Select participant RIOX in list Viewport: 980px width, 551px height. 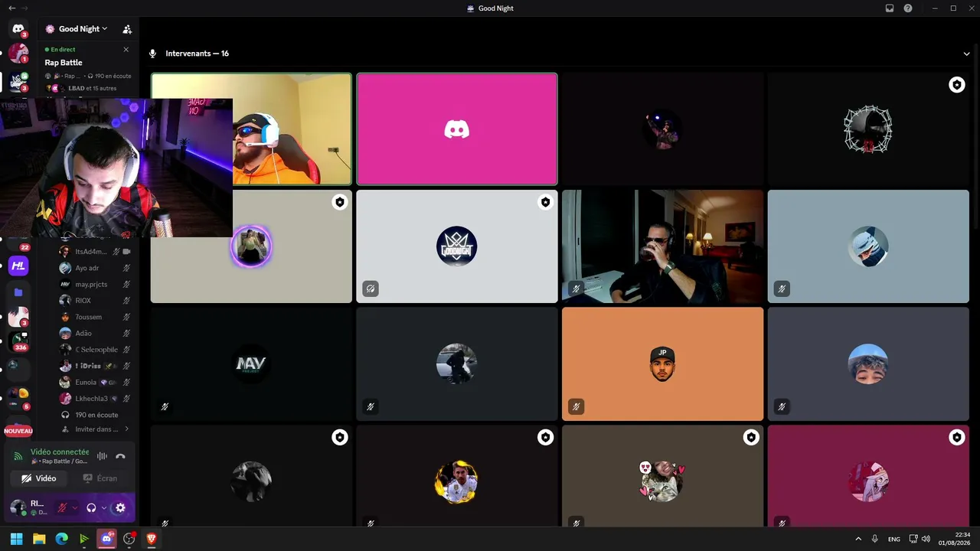pyautogui.click(x=95, y=301)
